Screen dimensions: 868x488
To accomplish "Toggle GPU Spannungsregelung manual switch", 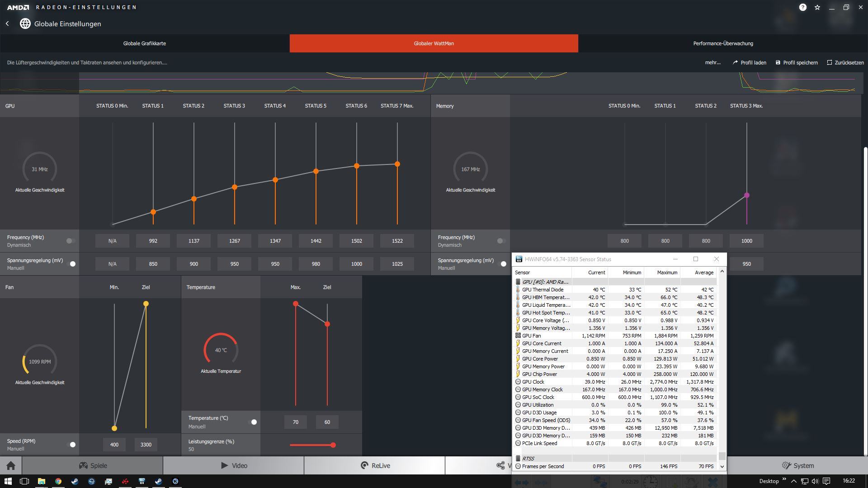I will point(71,264).
